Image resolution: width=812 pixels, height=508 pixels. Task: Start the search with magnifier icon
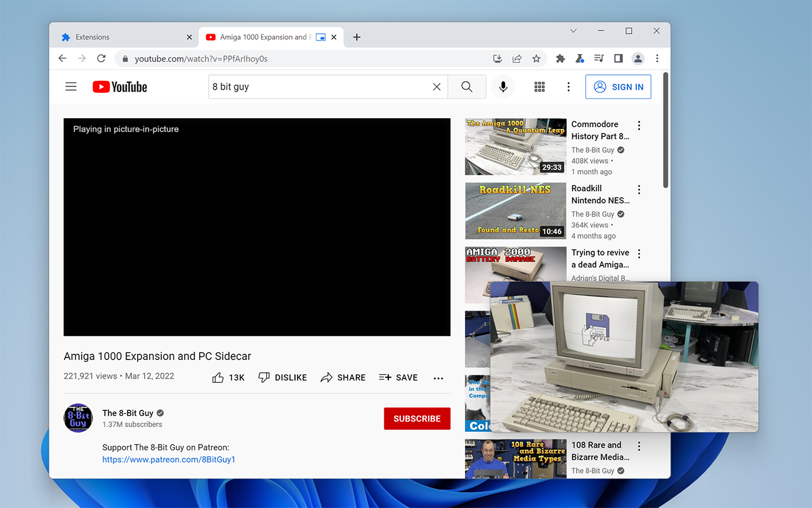point(466,86)
